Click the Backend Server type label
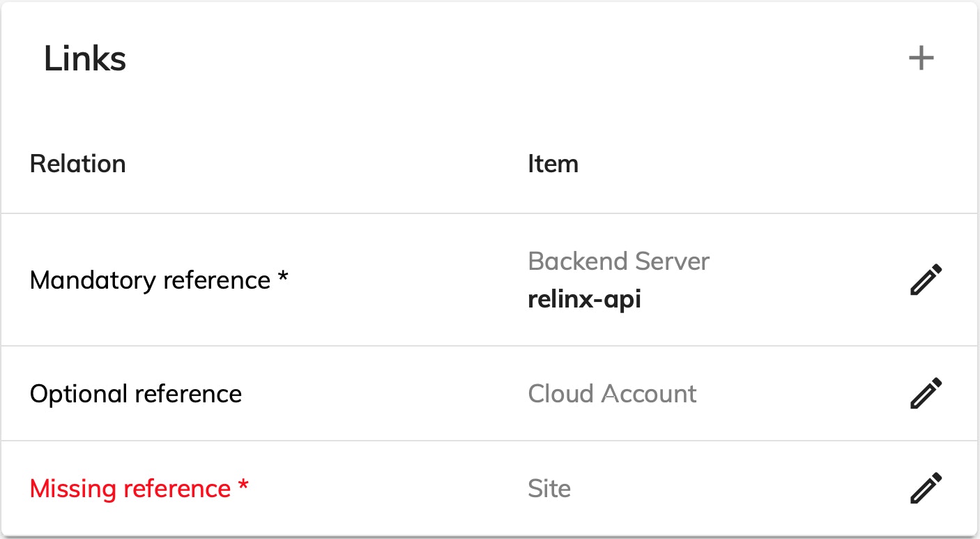This screenshot has width=980, height=539. coord(618,261)
